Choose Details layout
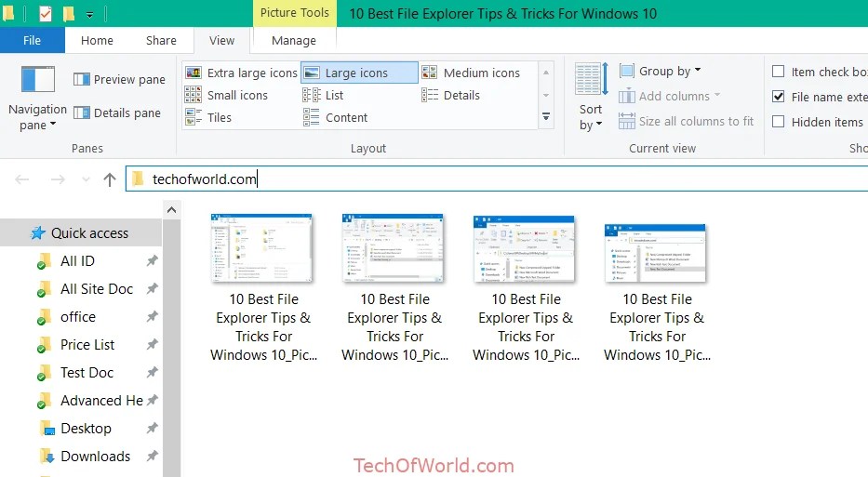Viewport: 868px width, 477px height. point(450,95)
